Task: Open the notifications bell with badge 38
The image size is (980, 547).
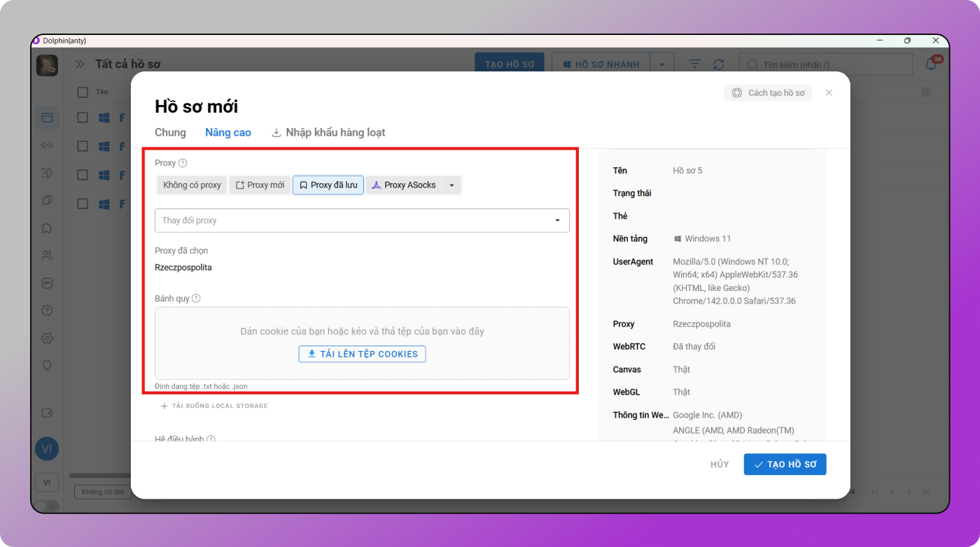Action: (931, 64)
